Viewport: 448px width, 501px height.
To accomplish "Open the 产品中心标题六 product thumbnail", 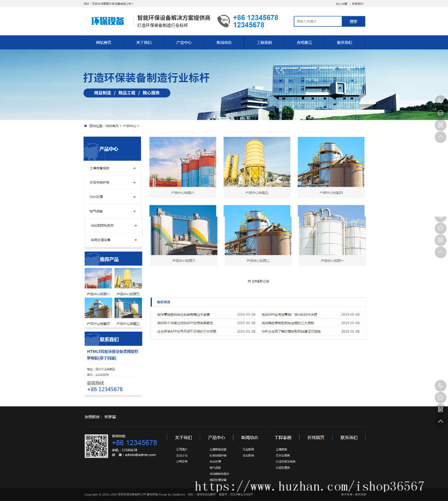I will 183,162.
